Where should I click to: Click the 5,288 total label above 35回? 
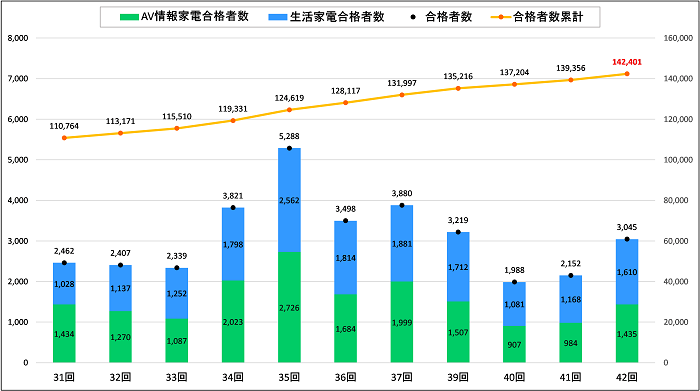[x=289, y=137]
